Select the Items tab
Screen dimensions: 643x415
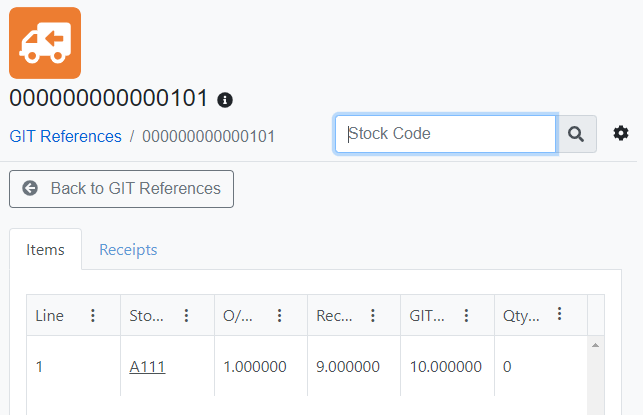[x=46, y=249]
